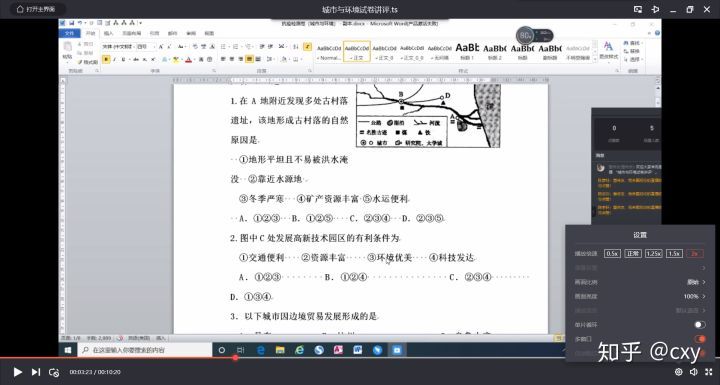Screen dimensions: 720x385
Task: Enter fullscreen with the expand icon
Action: click(709, 372)
